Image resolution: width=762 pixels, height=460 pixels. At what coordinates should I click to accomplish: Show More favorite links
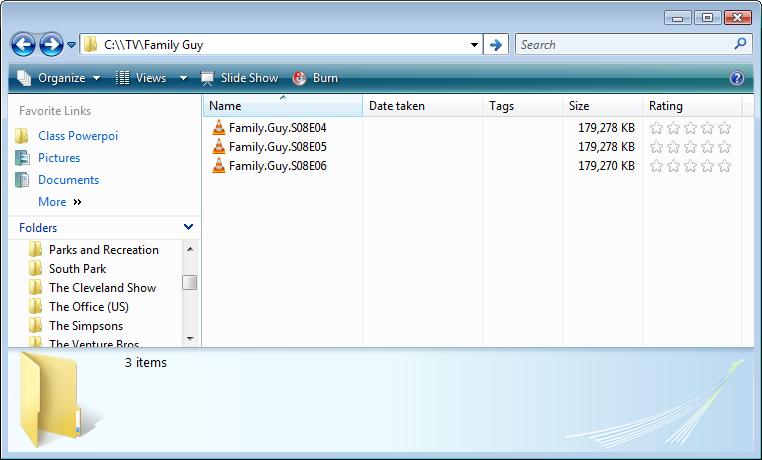(60, 202)
